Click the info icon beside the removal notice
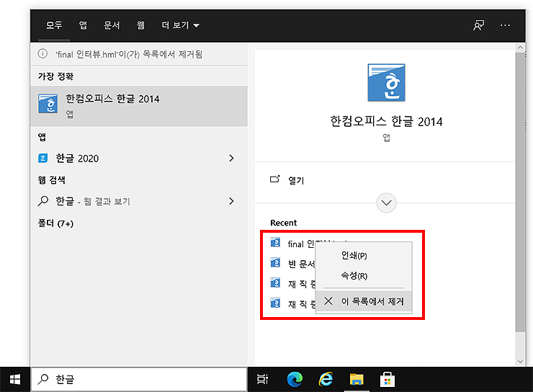 42,54
